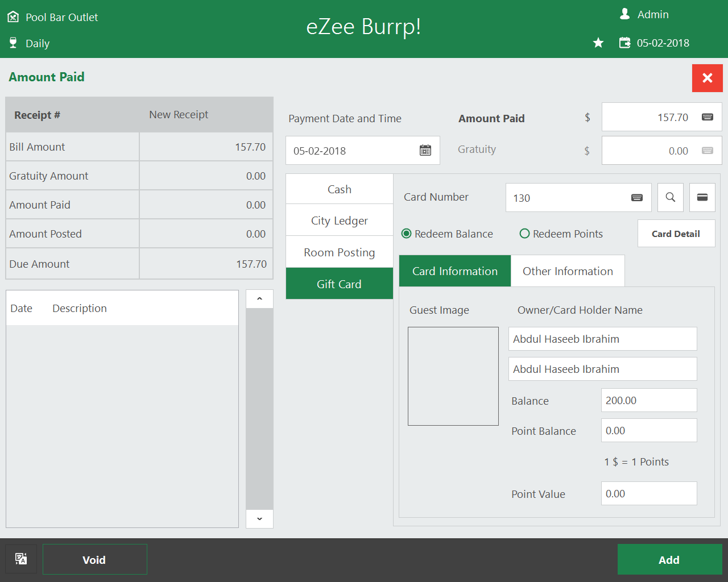Click the Pool Bar Outlet icon in the header
This screenshot has height=582, width=728.
(x=13, y=17)
